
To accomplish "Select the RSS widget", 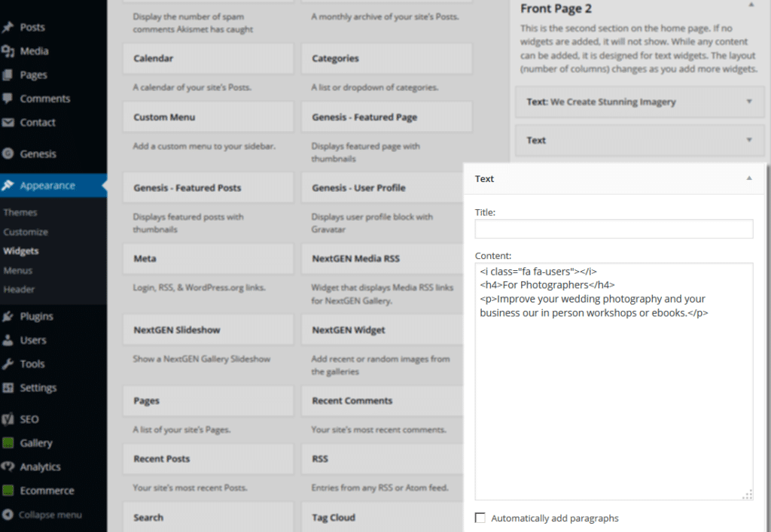I will click(x=382, y=459).
